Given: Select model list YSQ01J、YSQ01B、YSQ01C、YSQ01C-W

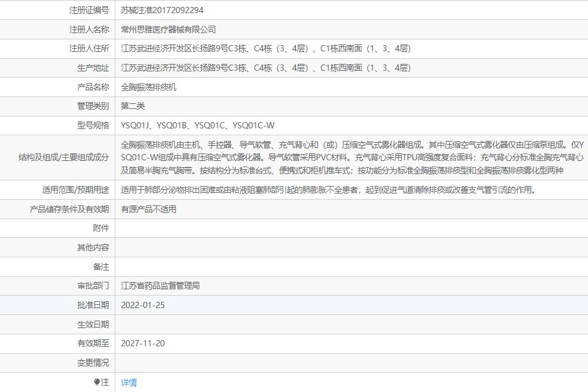Looking at the screenshot, I should click(197, 125).
